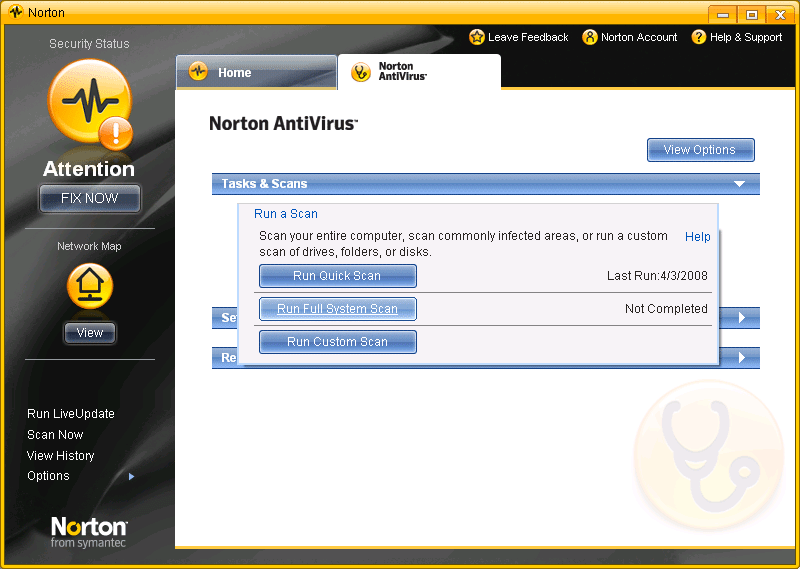Click the Attention status label

tap(89, 169)
